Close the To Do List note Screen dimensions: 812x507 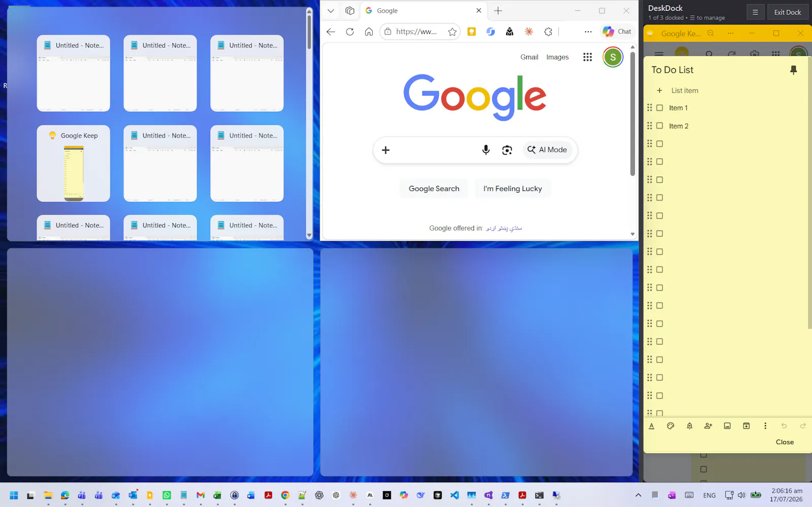785,442
